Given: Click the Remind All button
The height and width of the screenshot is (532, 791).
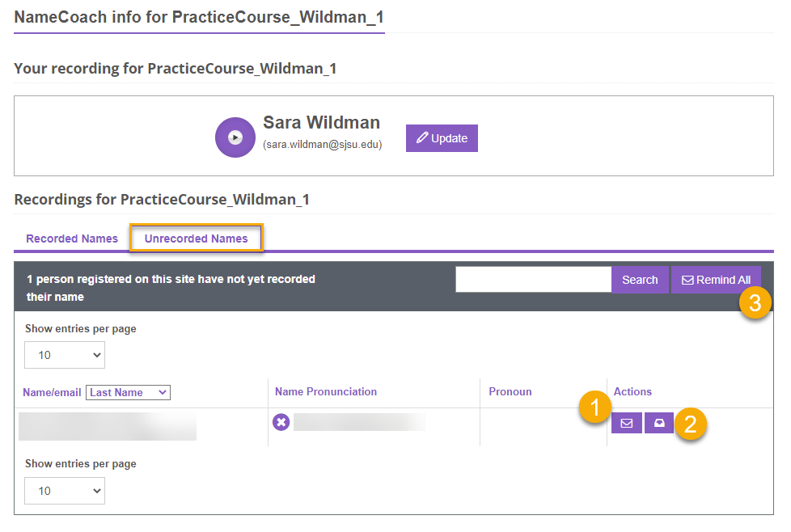Looking at the screenshot, I should pos(716,279).
